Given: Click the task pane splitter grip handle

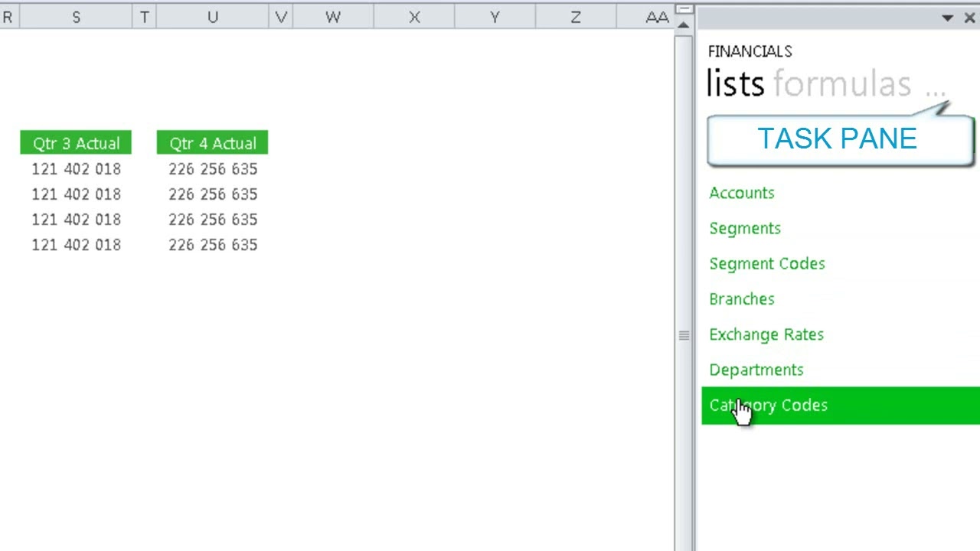Looking at the screenshot, I should click(684, 335).
